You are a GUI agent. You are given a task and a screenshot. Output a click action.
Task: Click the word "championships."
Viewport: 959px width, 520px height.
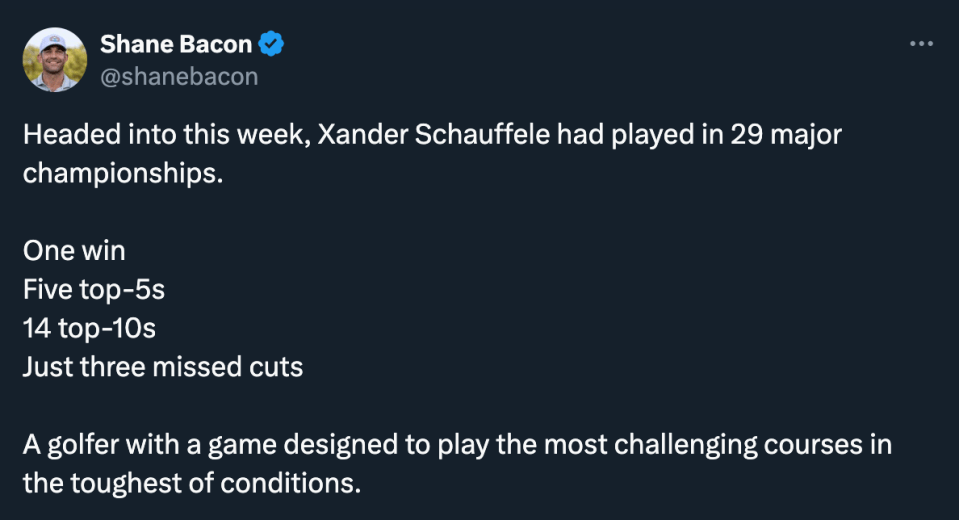coord(123,174)
